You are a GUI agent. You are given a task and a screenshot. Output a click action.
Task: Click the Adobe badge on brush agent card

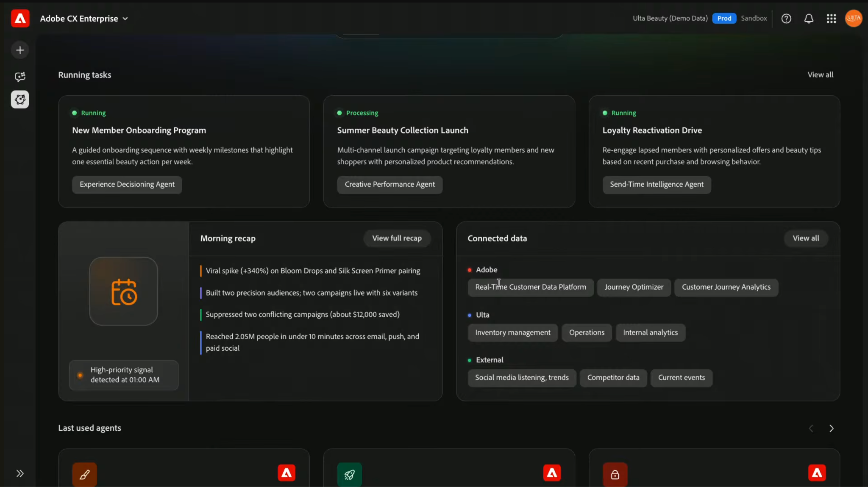(287, 473)
